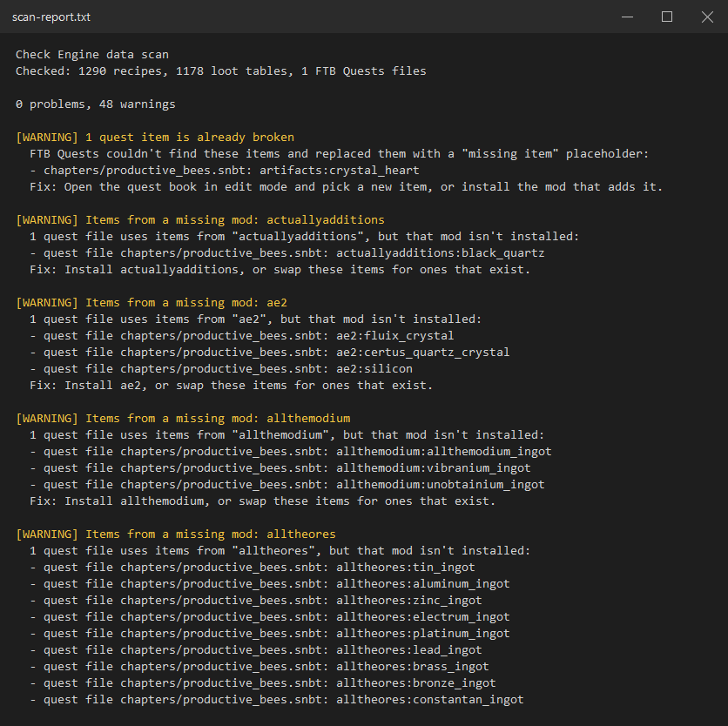
Task: Click the alltheores:platinum_ingot entry line
Action: 269,634
